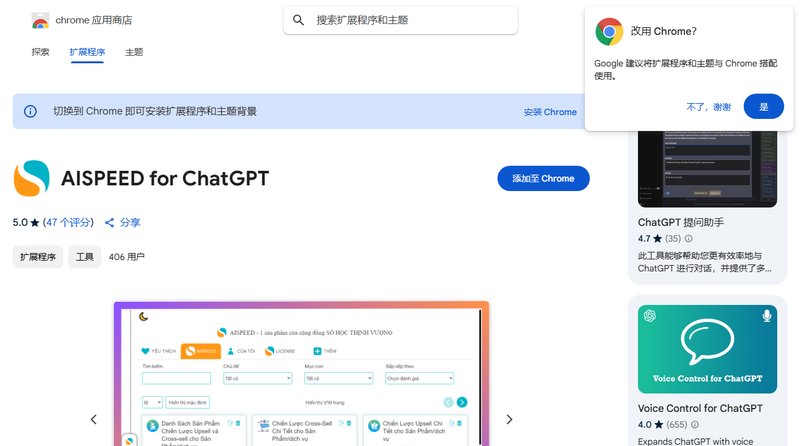Dismiss popup with 不了，谢谢

pyautogui.click(x=709, y=107)
